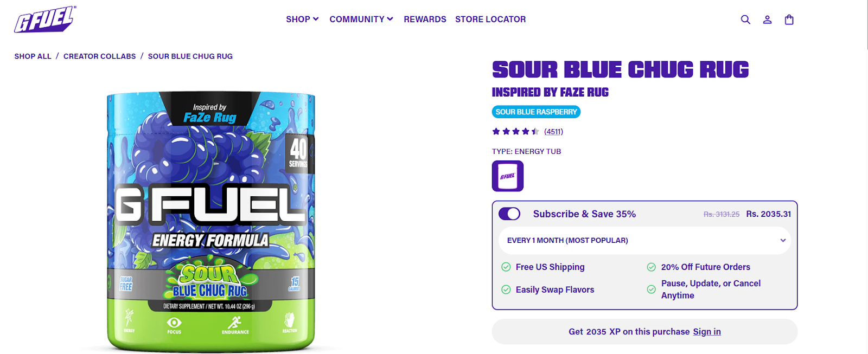Open the shopping bag cart icon
This screenshot has width=868, height=354.
789,20
